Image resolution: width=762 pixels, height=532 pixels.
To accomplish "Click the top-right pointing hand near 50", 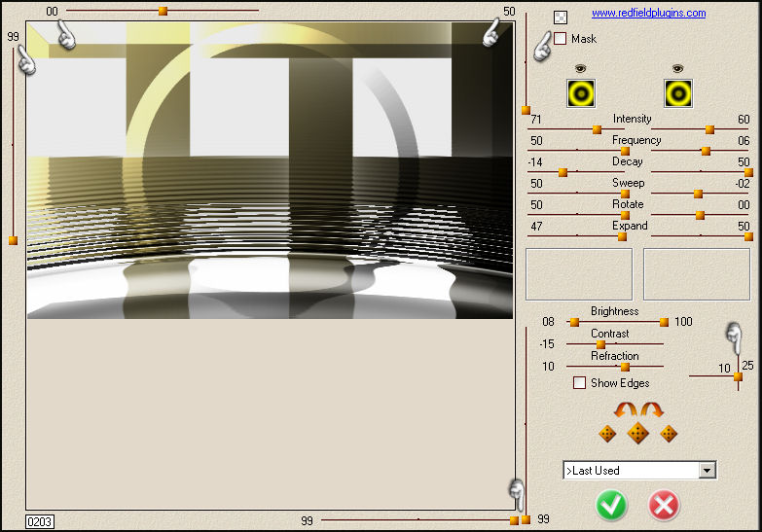I will [491, 32].
